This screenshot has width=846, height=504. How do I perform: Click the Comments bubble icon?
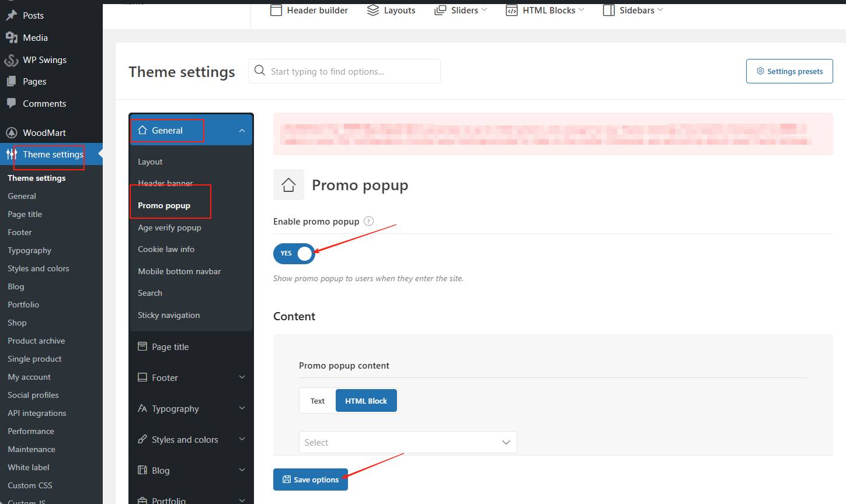(11, 103)
